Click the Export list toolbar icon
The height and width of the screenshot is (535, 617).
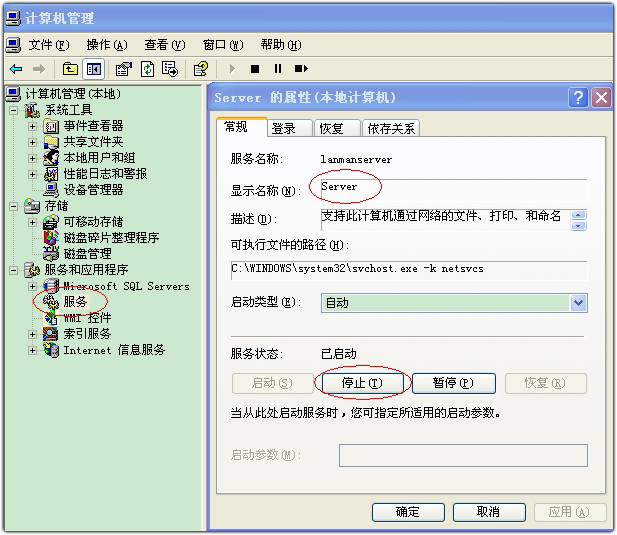[170, 69]
